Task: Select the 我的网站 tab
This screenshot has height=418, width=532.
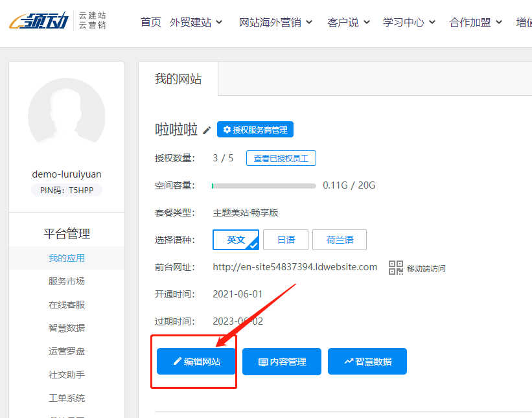Action: coord(178,79)
